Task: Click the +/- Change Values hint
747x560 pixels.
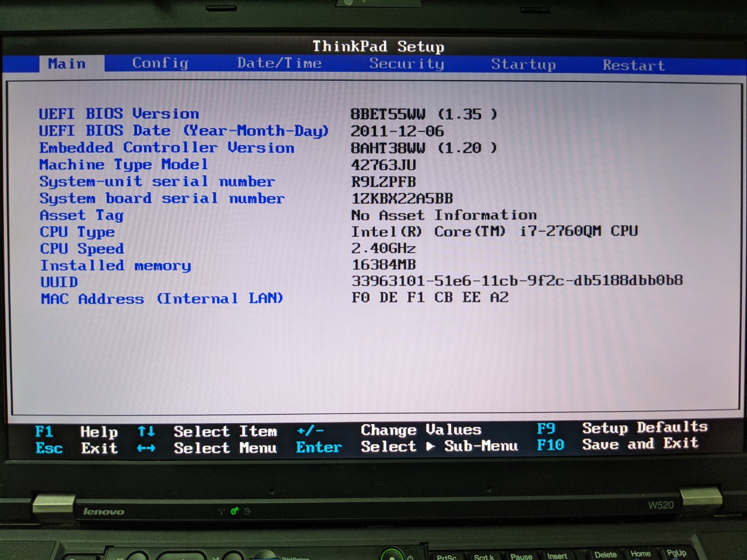Action: coord(389,430)
